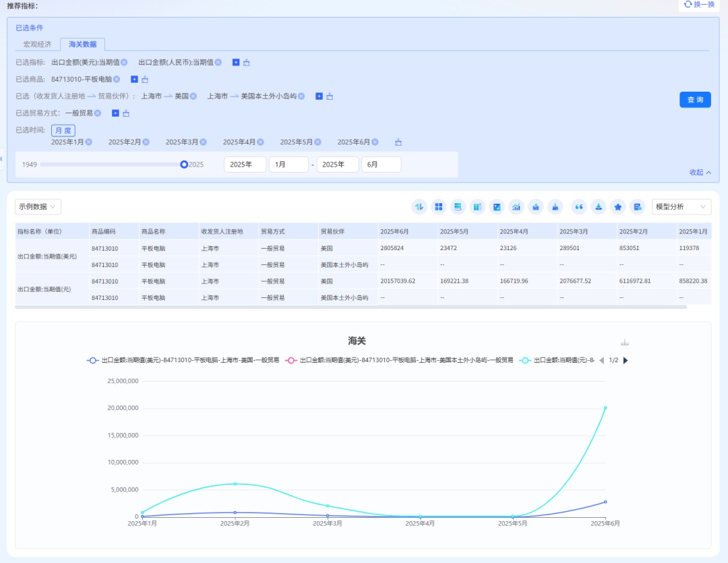The width and height of the screenshot is (728, 563).
Task: Click the quotation mark citation icon
Action: (578, 207)
